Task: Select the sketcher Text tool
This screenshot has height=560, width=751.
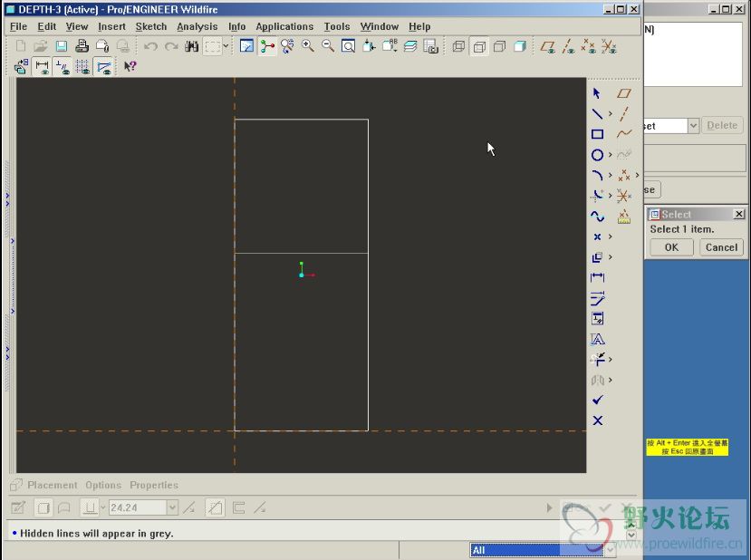Action: coord(597,339)
